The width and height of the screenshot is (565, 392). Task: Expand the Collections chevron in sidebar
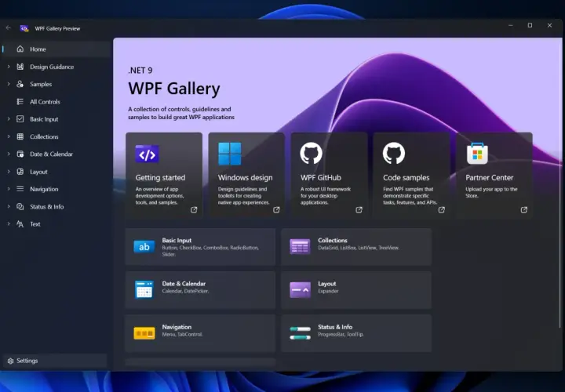(x=9, y=136)
